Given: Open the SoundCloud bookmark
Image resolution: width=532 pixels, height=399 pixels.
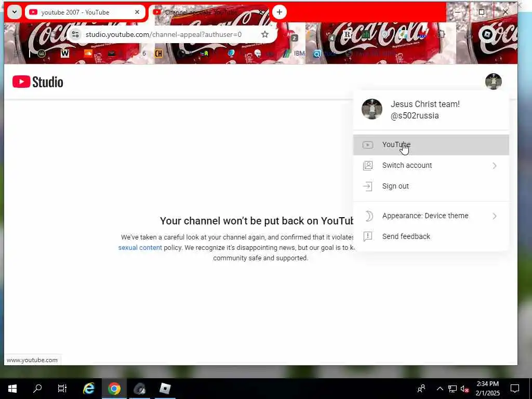Looking at the screenshot, I should click(x=88, y=54).
